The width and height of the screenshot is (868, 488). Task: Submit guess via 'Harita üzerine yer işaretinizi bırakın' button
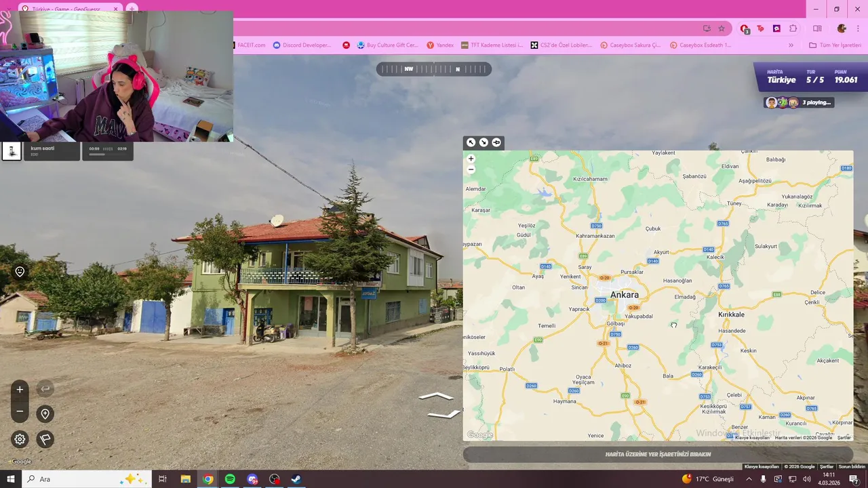658,454
